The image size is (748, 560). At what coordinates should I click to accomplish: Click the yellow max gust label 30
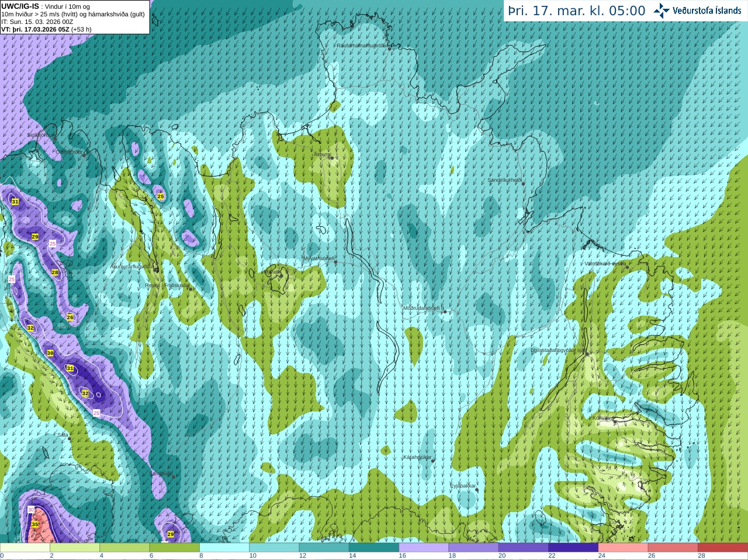coord(50,353)
